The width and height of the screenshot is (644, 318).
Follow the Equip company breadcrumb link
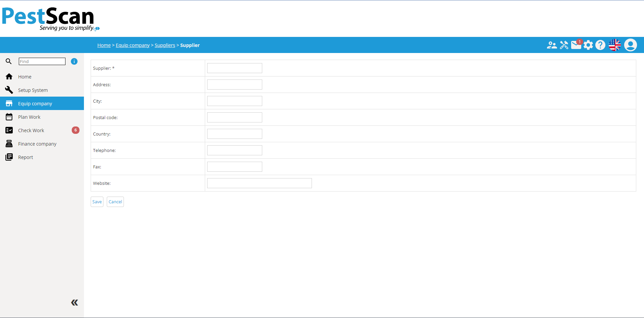(x=133, y=45)
